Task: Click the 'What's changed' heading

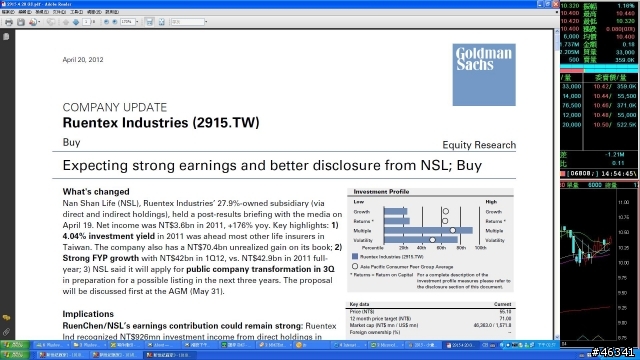Action: coord(96,192)
